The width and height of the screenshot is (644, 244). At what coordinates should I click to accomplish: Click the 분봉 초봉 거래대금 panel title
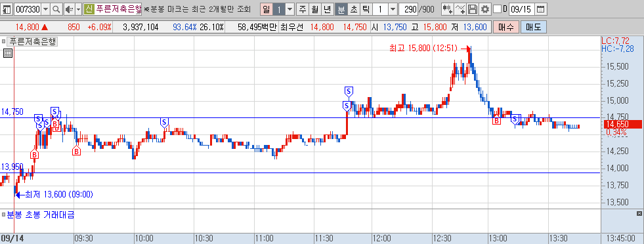click(41, 214)
